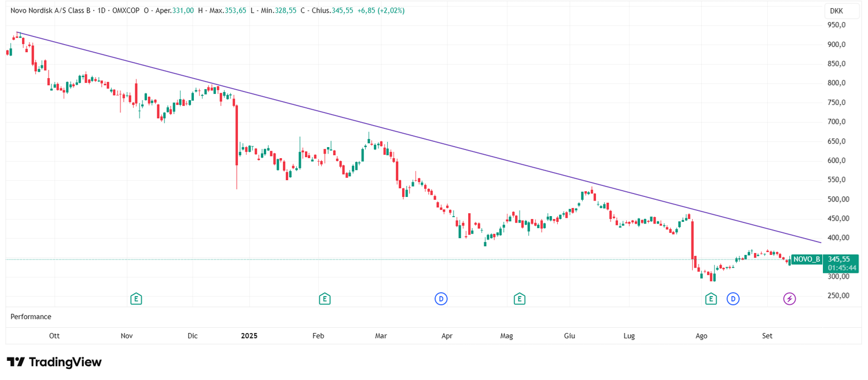Screen dimensions: 868x380
Task: Click the 2025 year label on time axis
Action: click(249, 336)
